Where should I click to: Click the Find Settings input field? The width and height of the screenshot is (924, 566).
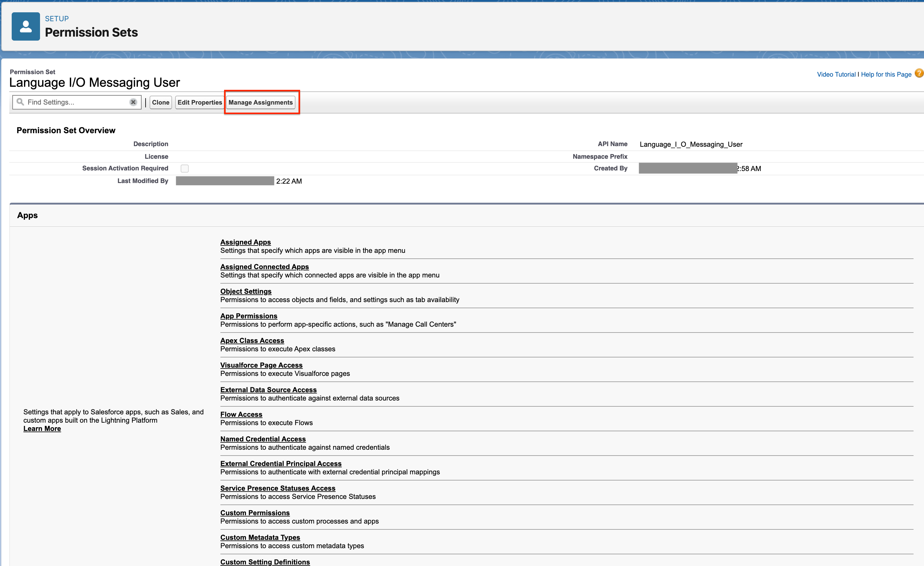pyautogui.click(x=77, y=102)
